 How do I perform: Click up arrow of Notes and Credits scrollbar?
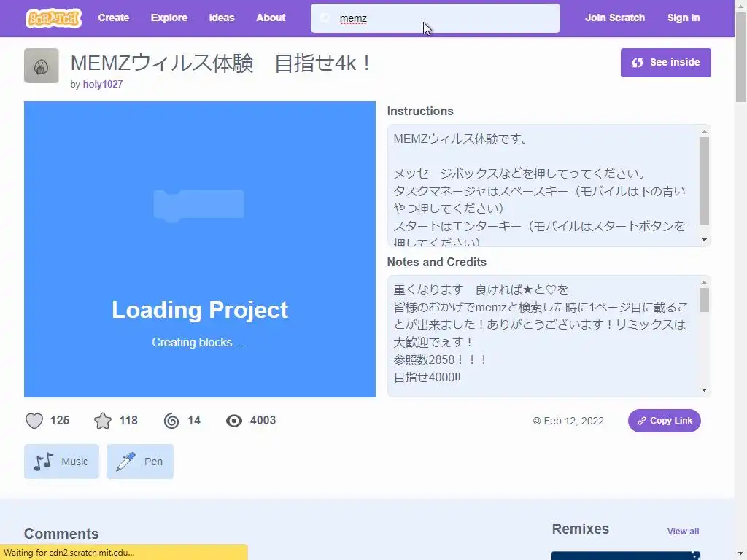(704, 282)
